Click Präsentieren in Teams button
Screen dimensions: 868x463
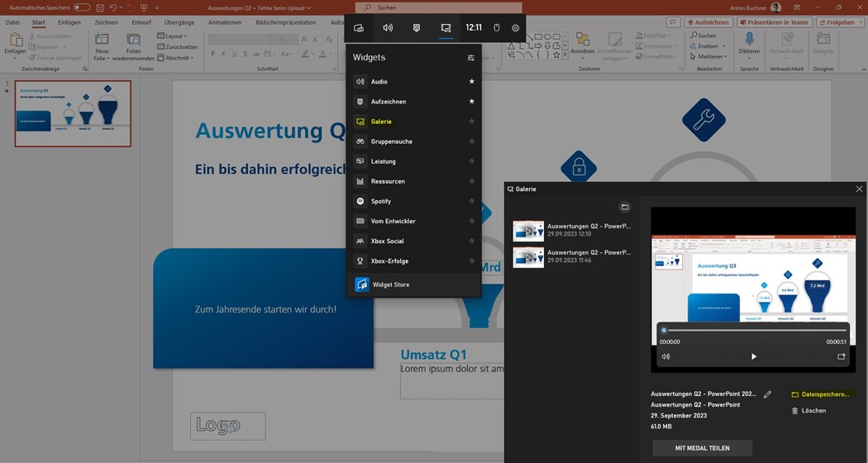pyautogui.click(x=774, y=22)
